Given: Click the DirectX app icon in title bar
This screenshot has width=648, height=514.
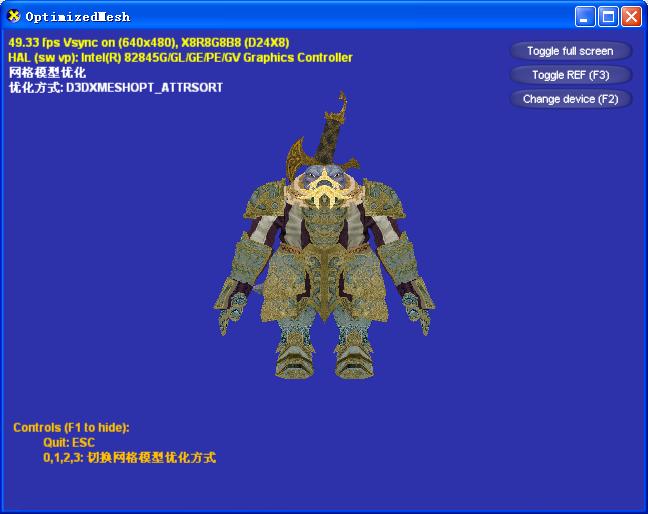Looking at the screenshot, I should click(14, 16).
